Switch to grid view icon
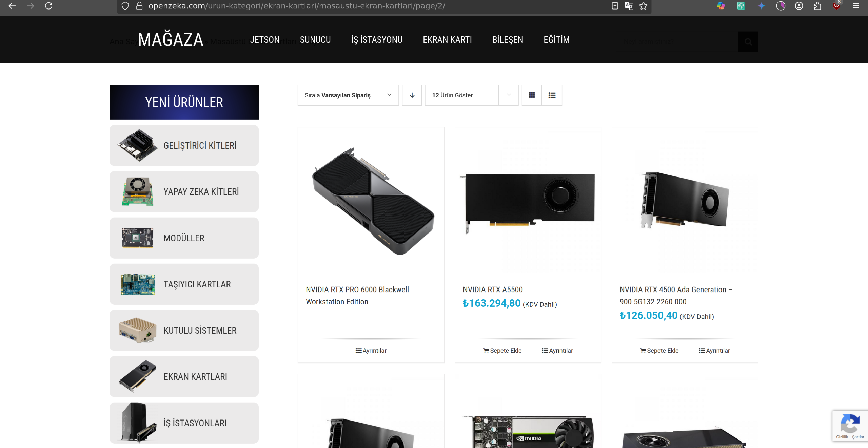Viewport: 868px width, 448px height. 532,95
